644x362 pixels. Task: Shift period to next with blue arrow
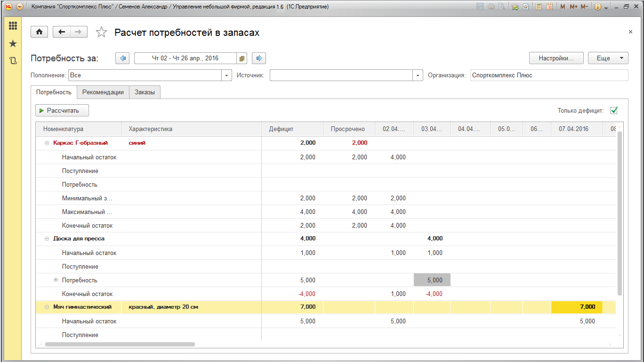(259, 58)
